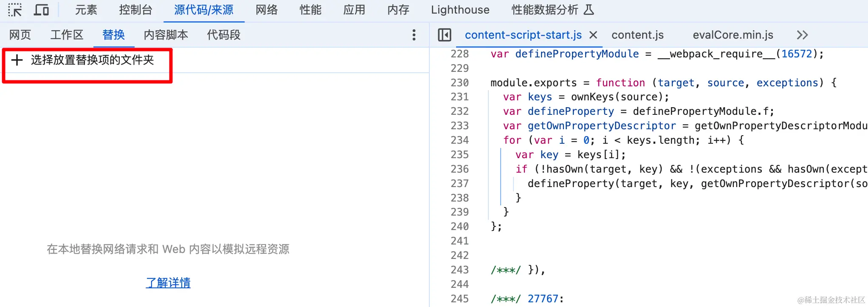The image size is (868, 307).
Task: Open the sidebar three-dot more options menu
Action: point(414,35)
